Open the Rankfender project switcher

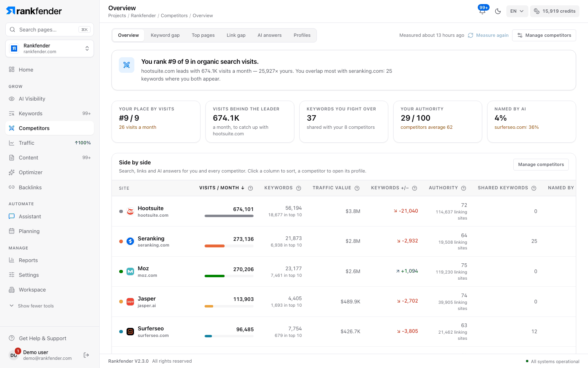point(50,49)
